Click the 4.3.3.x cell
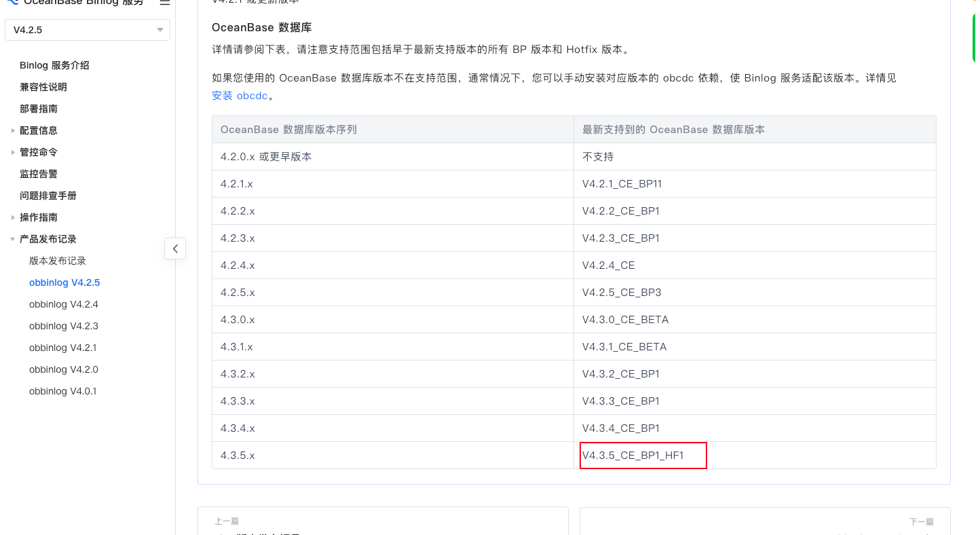Screen dimensions: 980x535 click(393, 401)
